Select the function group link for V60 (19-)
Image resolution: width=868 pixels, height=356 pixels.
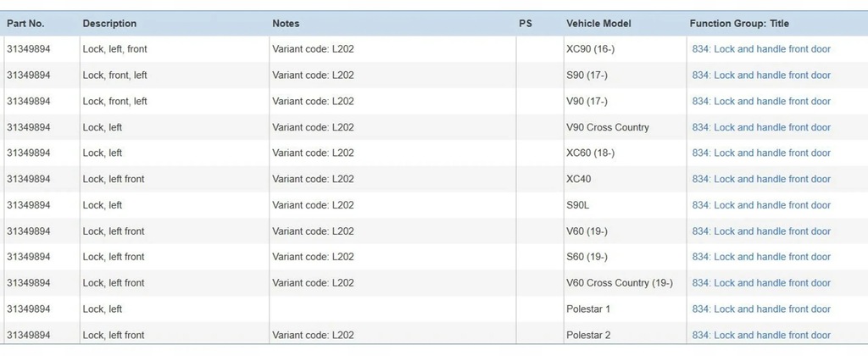(x=761, y=231)
